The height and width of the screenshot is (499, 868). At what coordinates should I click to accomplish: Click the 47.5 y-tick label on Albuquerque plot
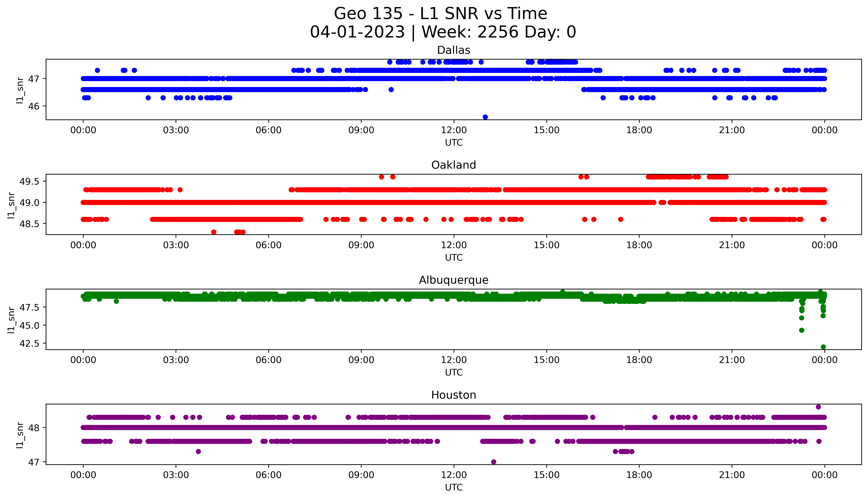[30, 307]
